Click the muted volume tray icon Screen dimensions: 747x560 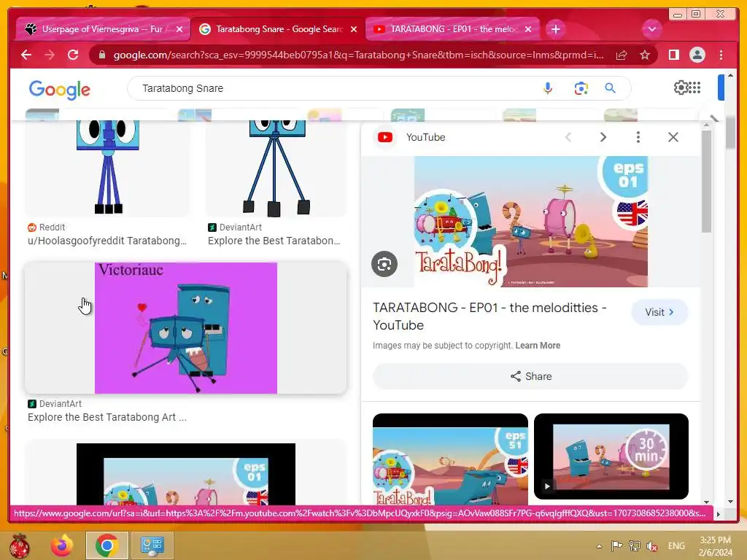coord(651,546)
